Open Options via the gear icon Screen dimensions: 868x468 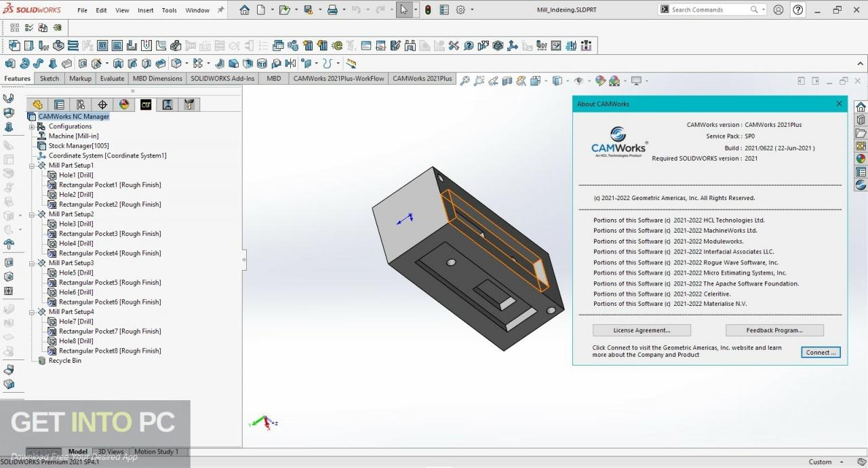pos(460,10)
